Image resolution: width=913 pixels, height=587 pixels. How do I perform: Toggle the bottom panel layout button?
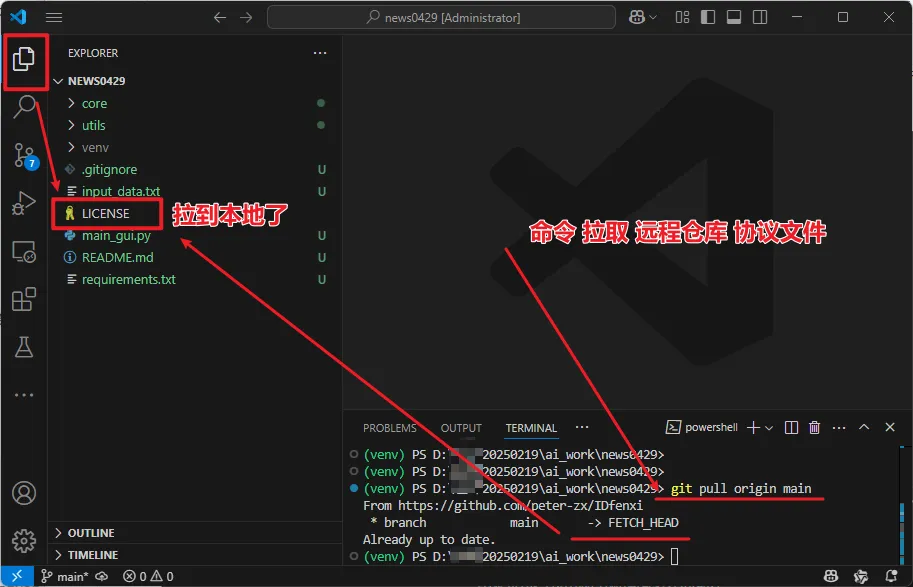733,18
